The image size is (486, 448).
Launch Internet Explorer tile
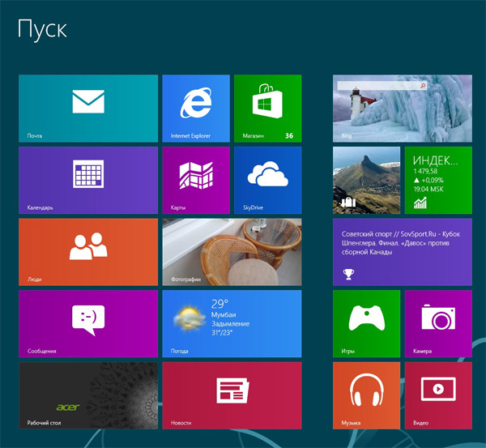(x=195, y=108)
